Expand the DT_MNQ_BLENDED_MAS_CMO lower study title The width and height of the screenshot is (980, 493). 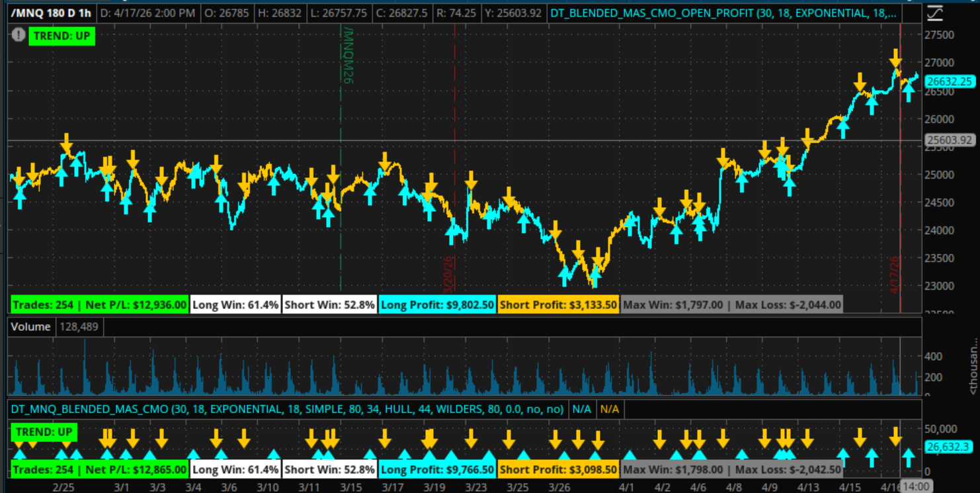click(x=287, y=409)
